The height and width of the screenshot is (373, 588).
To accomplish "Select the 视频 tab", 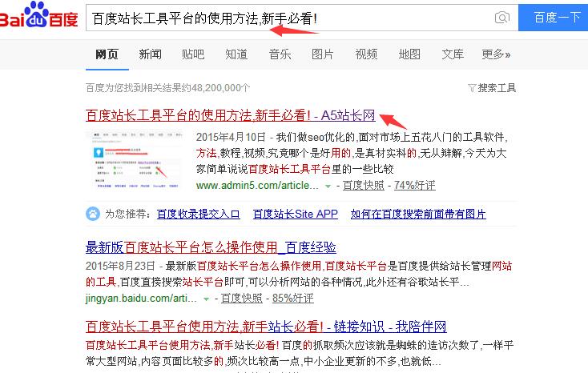I will click(x=366, y=54).
